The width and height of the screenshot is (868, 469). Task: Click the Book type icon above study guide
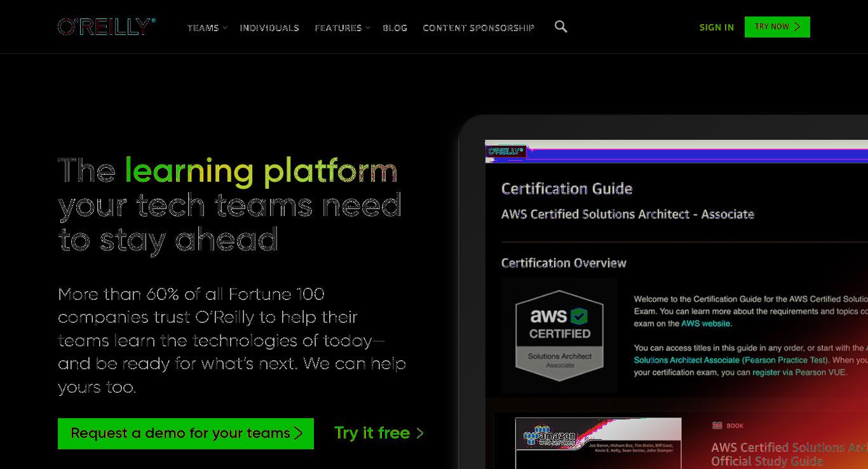tap(717, 426)
